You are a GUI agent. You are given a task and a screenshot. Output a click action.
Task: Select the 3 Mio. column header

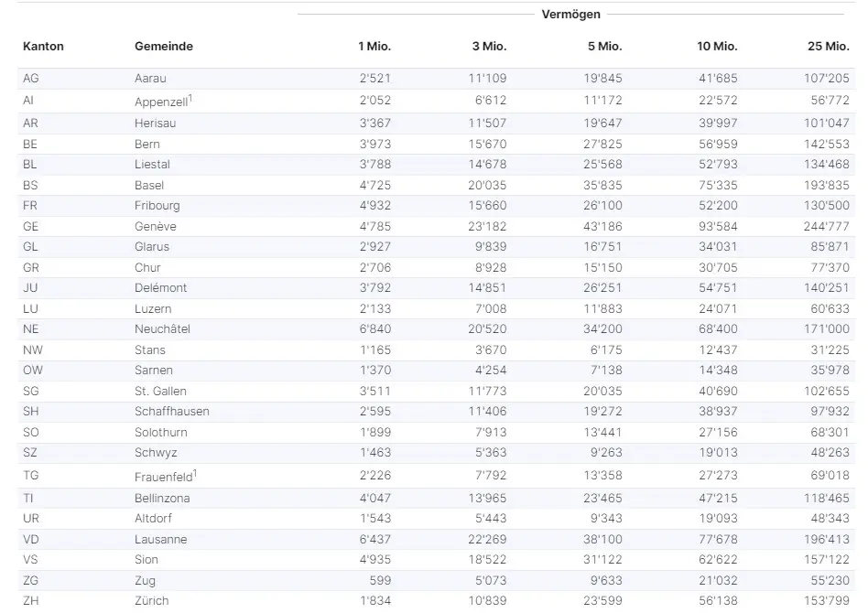point(489,47)
